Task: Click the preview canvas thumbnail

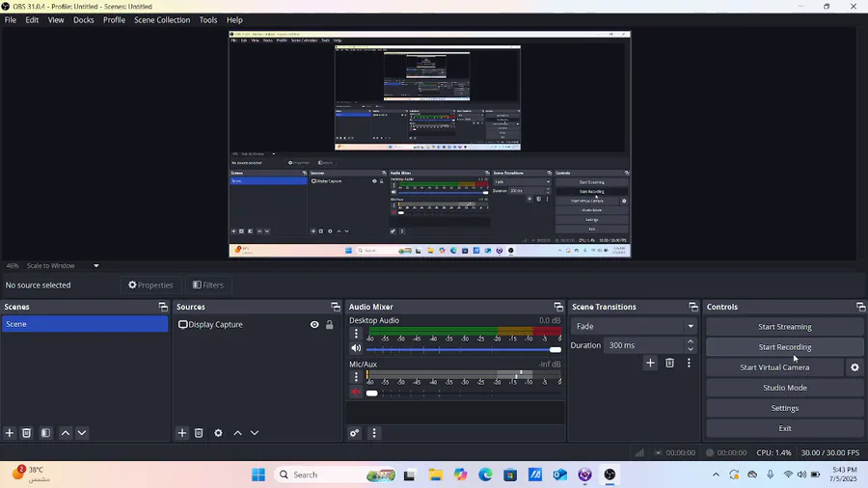Action: click(x=429, y=144)
